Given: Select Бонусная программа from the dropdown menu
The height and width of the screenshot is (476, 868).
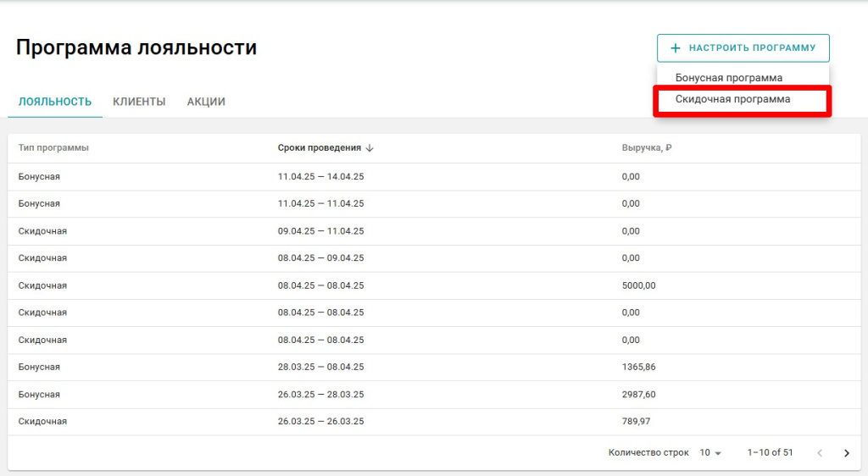Looking at the screenshot, I should tap(728, 78).
